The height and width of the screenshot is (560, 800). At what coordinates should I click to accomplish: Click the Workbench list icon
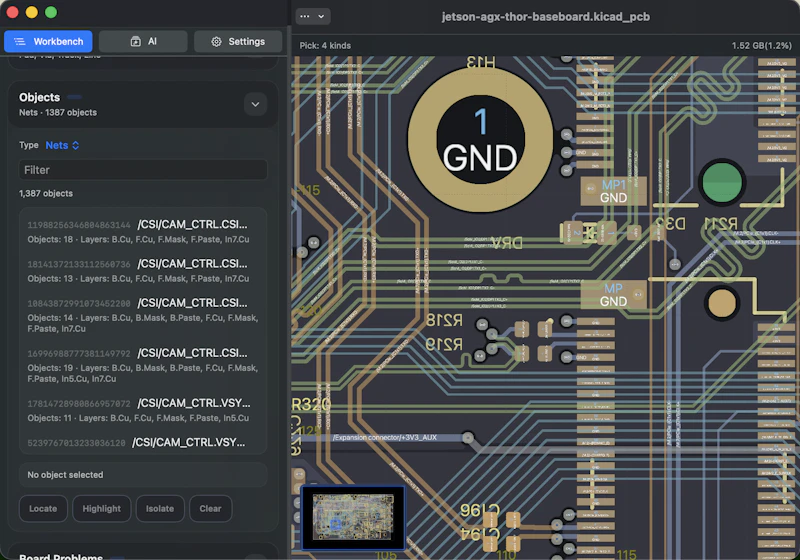coord(19,41)
